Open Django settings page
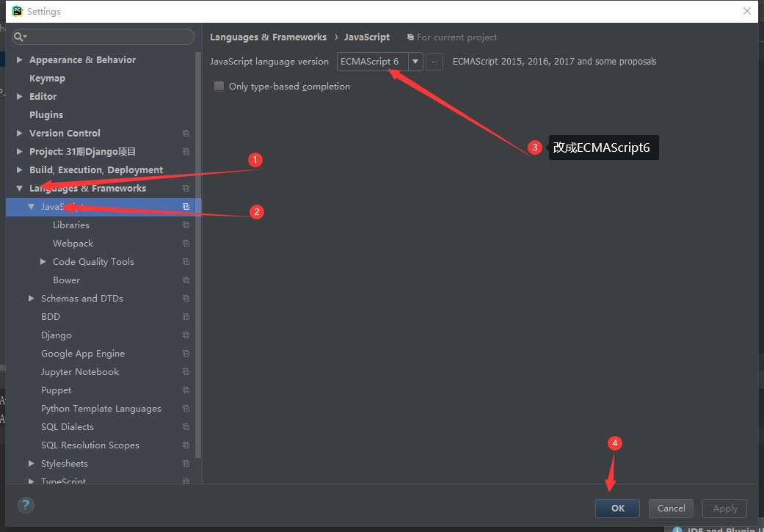The height and width of the screenshot is (532, 764). point(57,335)
